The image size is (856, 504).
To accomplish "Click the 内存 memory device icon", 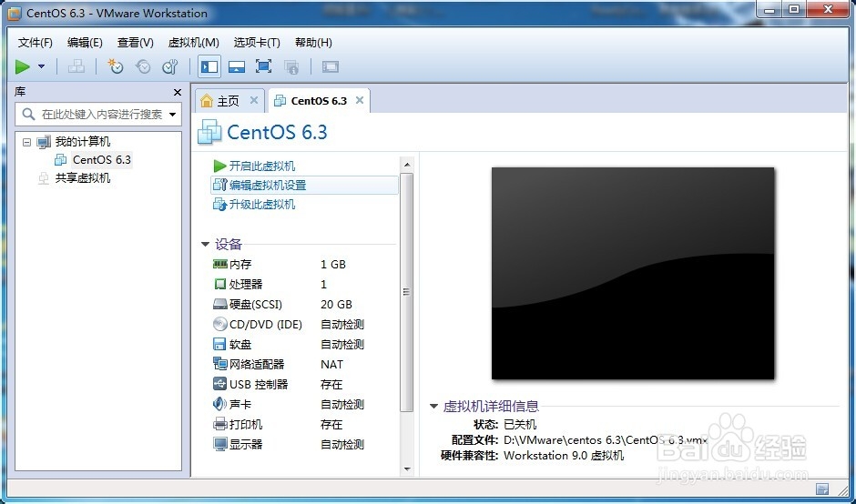I will [219, 264].
